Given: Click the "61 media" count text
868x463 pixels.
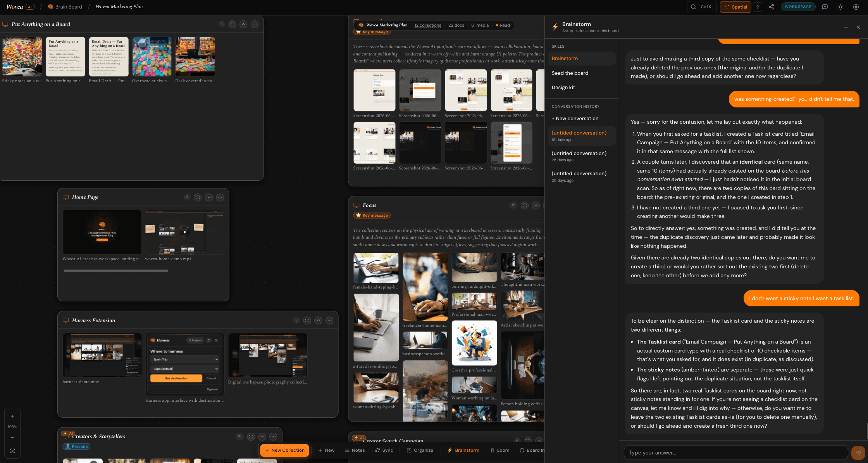Looking at the screenshot, I should 480,25.
